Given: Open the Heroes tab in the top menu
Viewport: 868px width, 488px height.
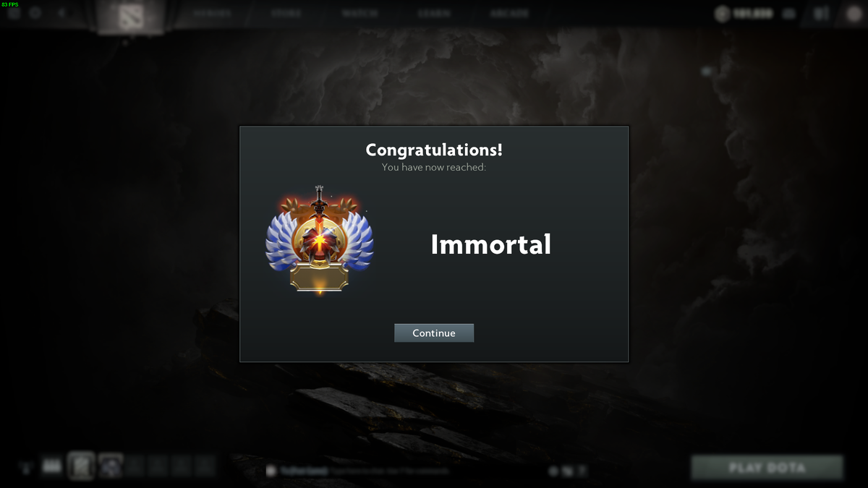Looking at the screenshot, I should pyautogui.click(x=213, y=13).
